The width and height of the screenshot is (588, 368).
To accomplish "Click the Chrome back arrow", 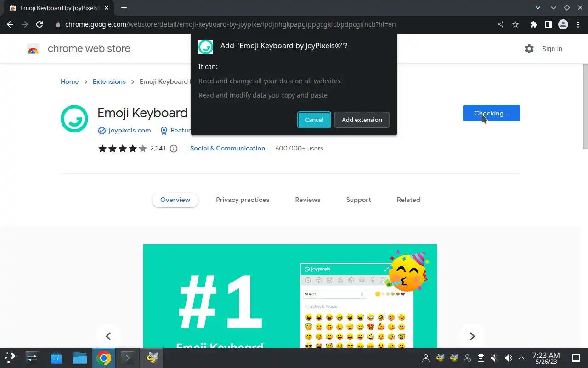I will pyautogui.click(x=10, y=24).
